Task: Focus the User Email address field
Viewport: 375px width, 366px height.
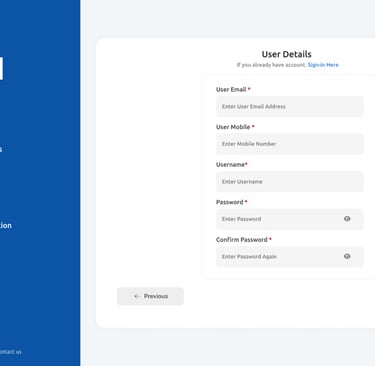Action: click(x=290, y=107)
